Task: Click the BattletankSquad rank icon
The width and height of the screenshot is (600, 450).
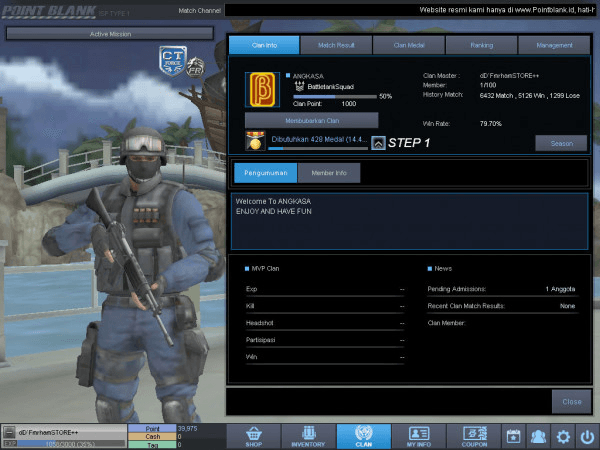Action: (300, 86)
